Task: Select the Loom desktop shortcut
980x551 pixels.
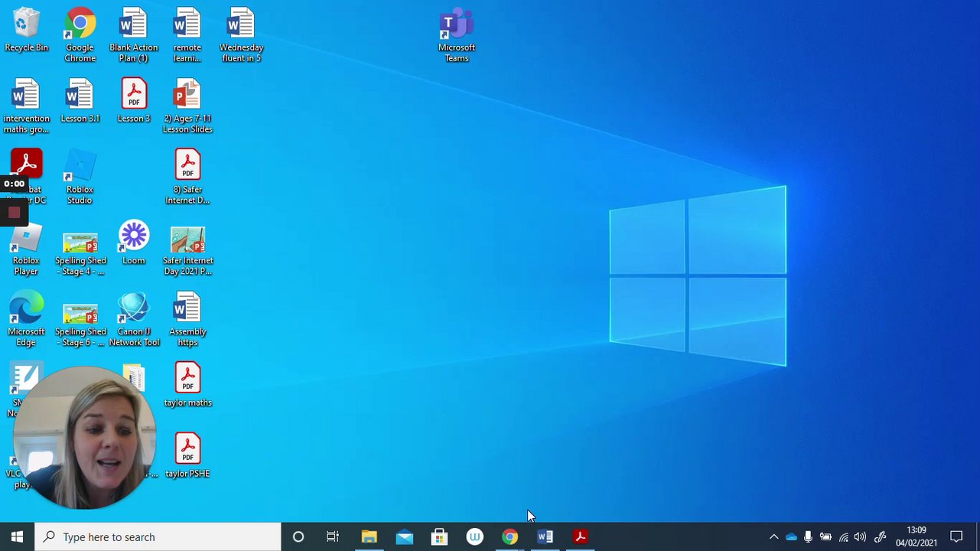Action: (x=134, y=243)
